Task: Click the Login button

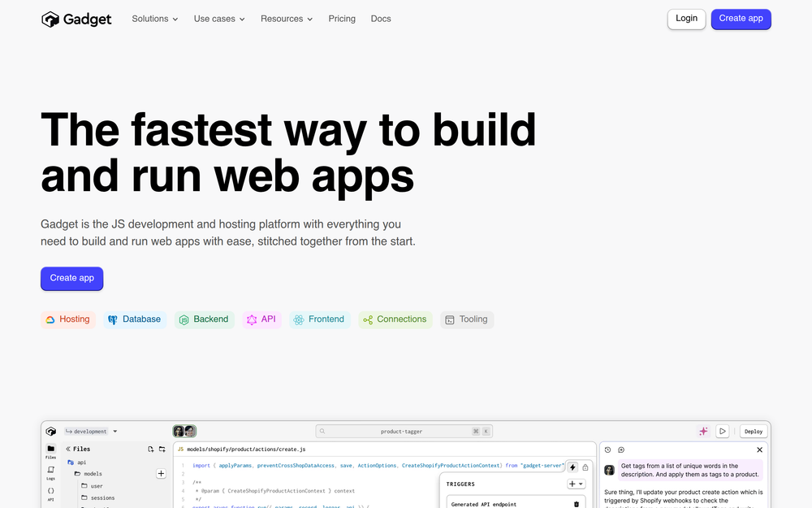Action: (x=686, y=19)
